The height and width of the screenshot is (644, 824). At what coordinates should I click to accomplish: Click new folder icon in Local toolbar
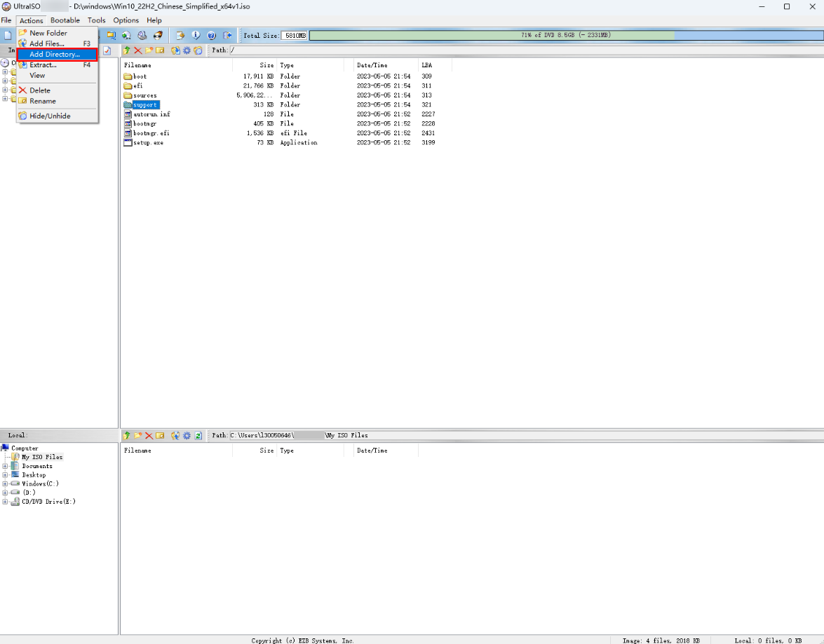[x=137, y=435]
